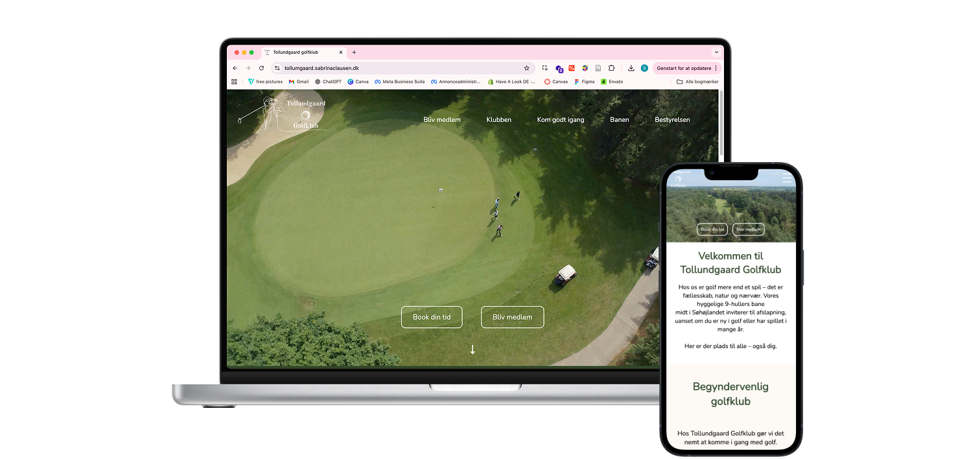
Task: Reload the page with the refresh icon
Action: click(x=261, y=68)
